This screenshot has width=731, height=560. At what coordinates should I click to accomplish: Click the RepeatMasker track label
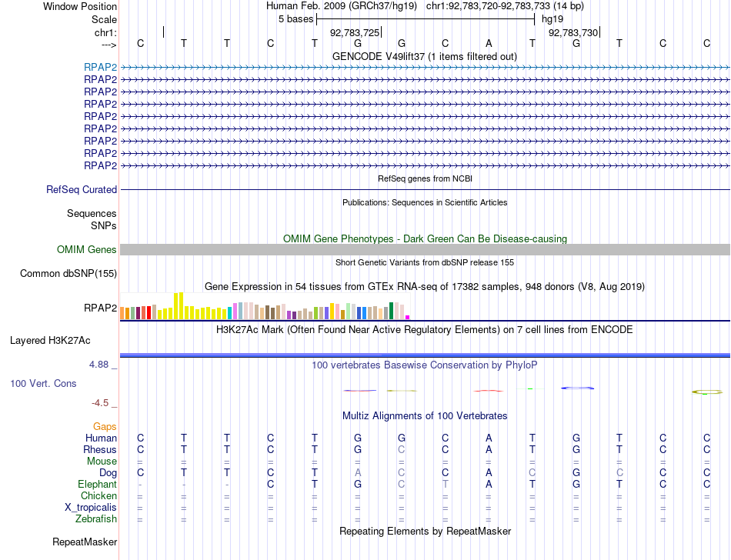(85, 542)
